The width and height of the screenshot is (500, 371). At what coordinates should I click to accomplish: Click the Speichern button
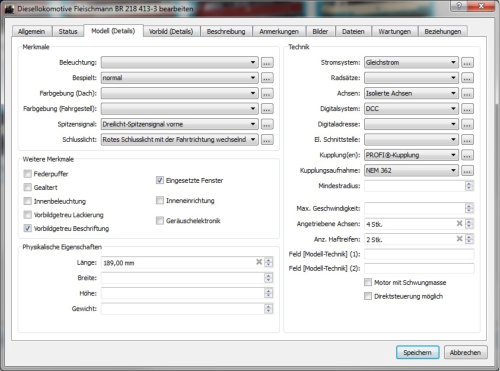417,352
